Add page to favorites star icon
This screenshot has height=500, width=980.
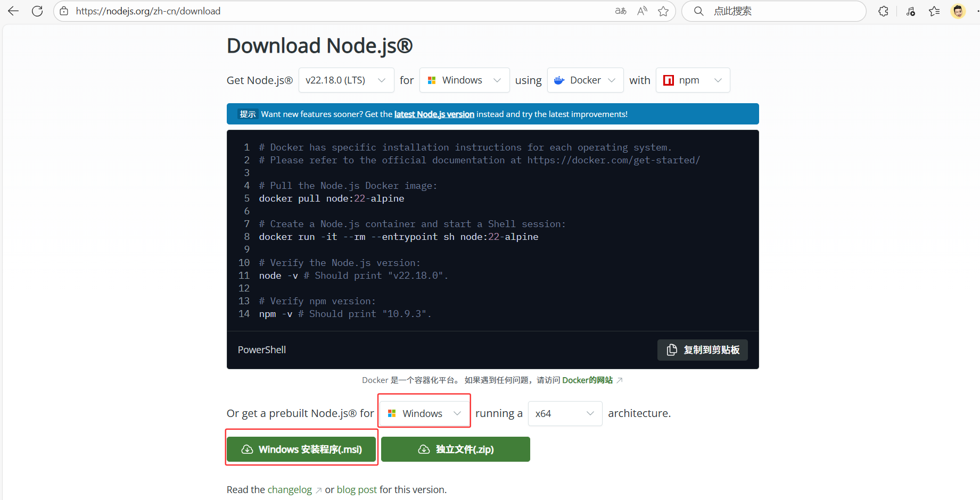(663, 11)
